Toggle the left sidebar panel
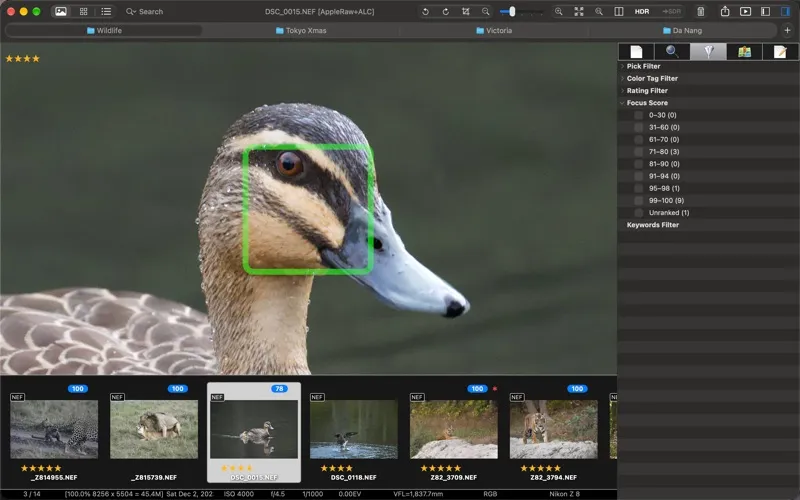Viewport: 800px width, 500px height. click(x=765, y=11)
